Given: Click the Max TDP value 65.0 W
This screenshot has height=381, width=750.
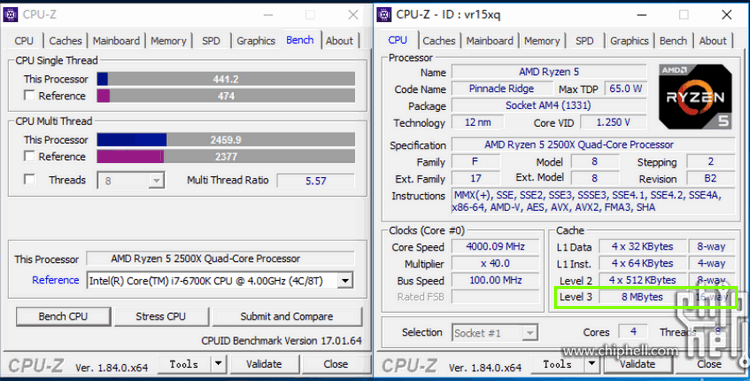Looking at the screenshot, I should 626,88.
